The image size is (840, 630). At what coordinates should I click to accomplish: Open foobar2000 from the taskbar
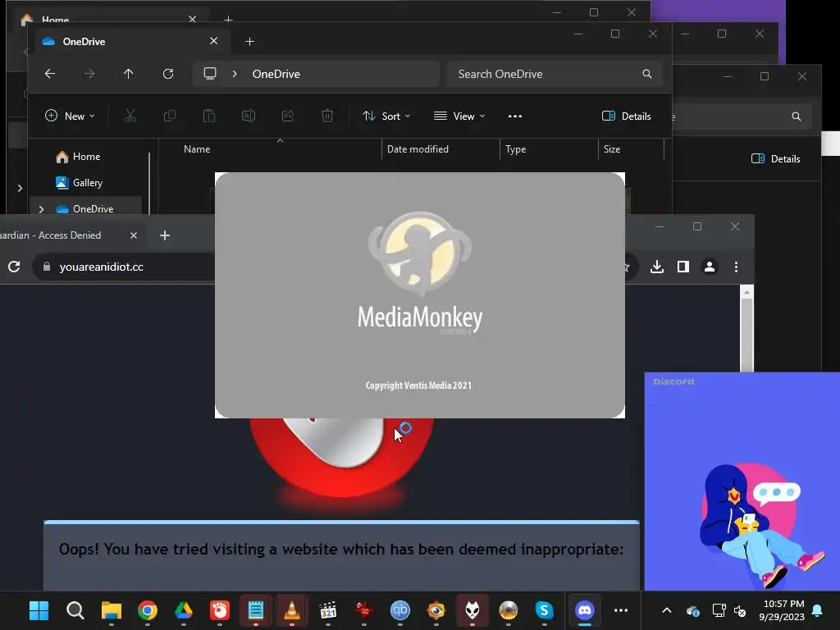(472, 610)
